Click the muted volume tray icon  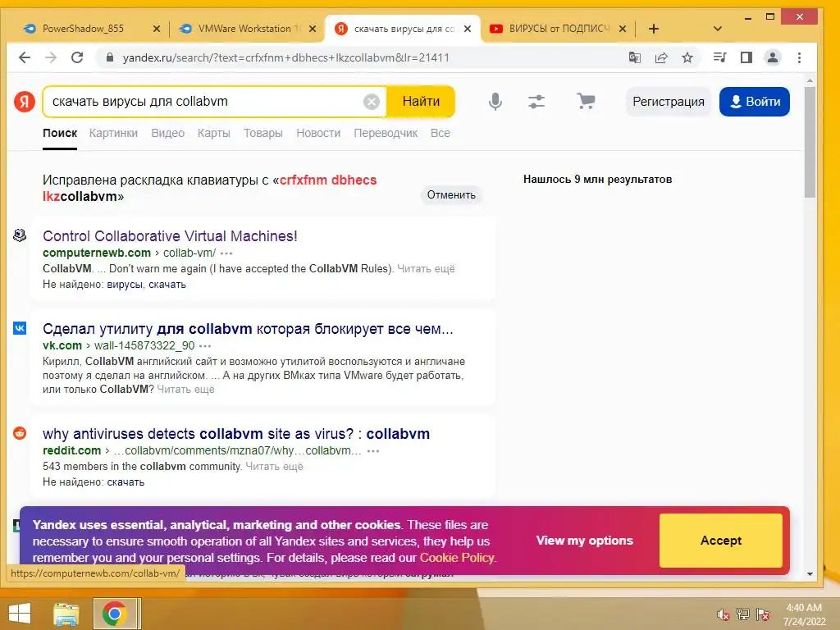pyautogui.click(x=724, y=614)
